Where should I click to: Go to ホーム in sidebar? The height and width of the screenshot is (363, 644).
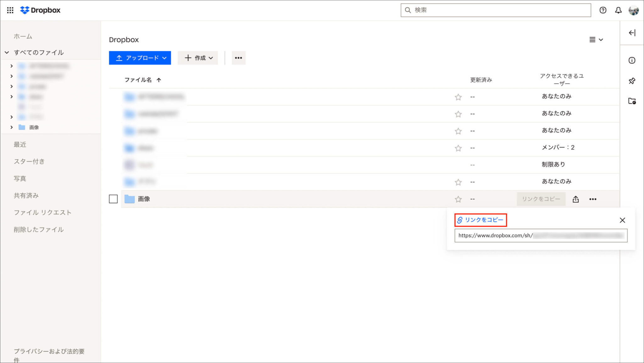[x=23, y=36]
